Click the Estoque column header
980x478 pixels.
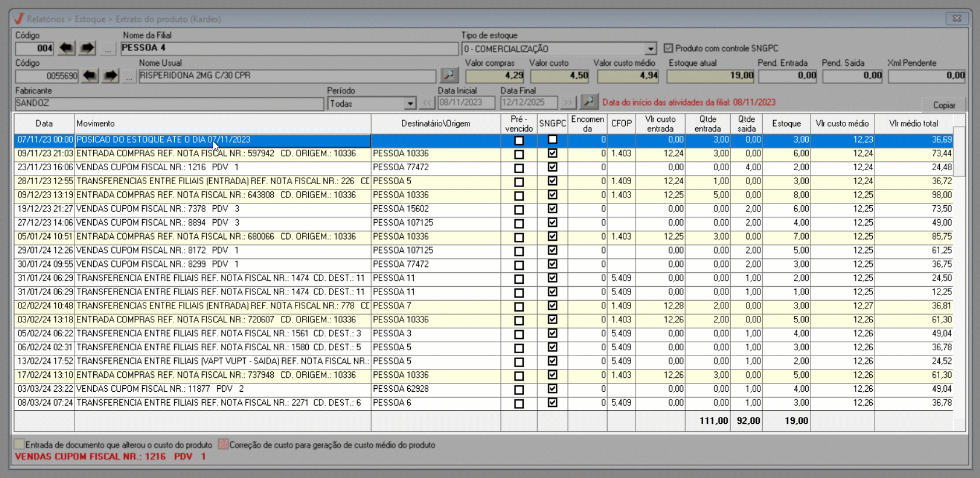pyautogui.click(x=786, y=124)
